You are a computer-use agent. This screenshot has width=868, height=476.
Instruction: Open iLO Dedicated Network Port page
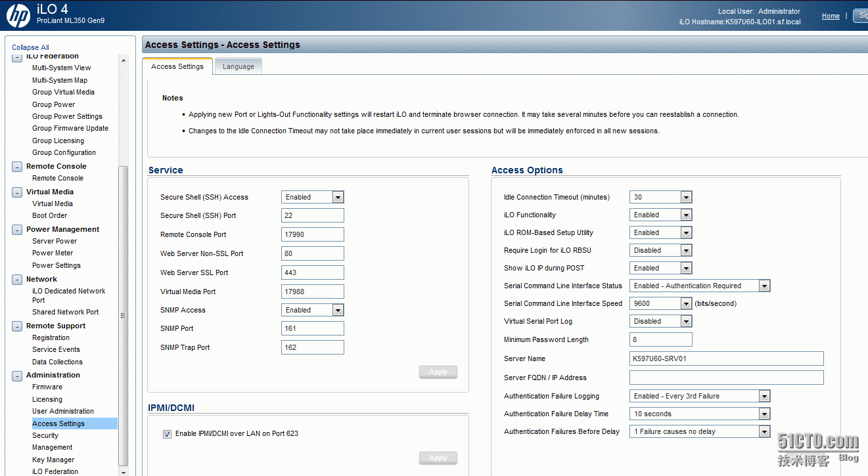(x=68, y=295)
